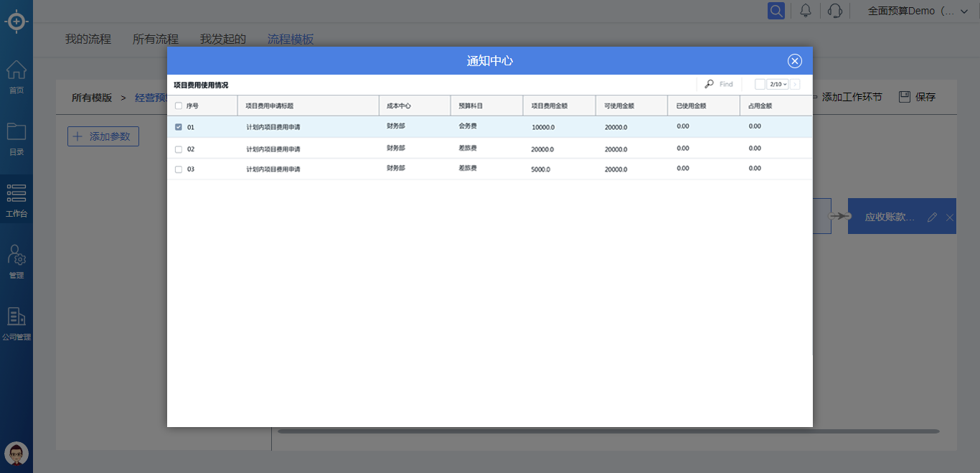Click the user avatar at bottom left
The width and height of the screenshot is (980, 473).
coord(17,454)
